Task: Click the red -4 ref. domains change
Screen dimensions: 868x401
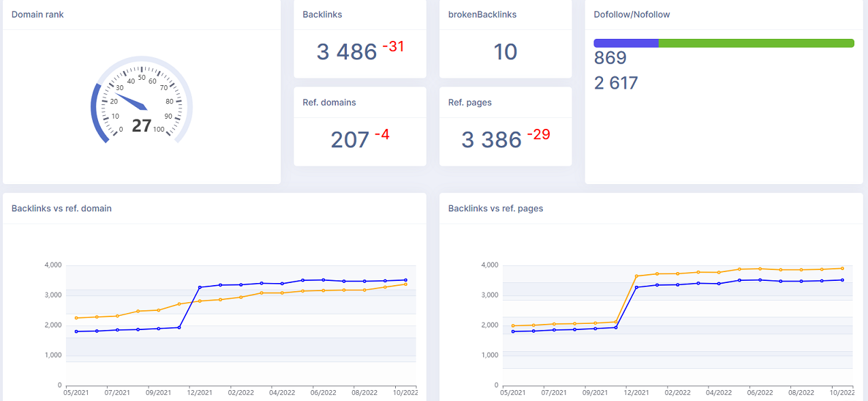Action: coord(382,134)
